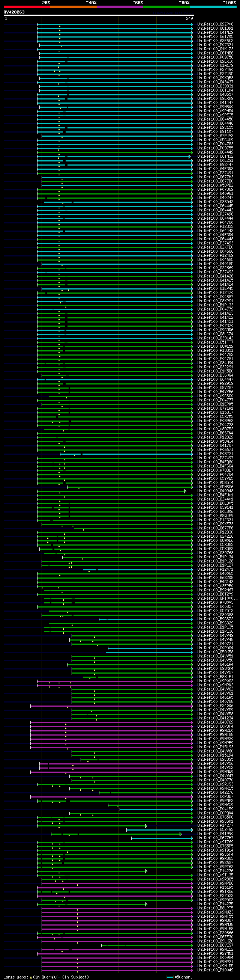This screenshot has height=980, width=240.
Task: Select UniRef100_B9S155 label
Action: click(215, 127)
